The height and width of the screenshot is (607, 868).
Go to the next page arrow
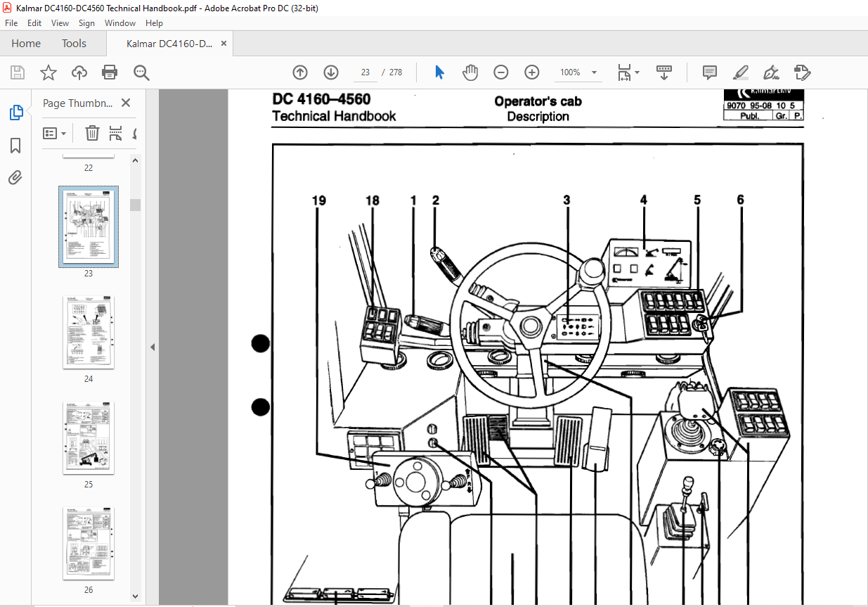(x=331, y=72)
